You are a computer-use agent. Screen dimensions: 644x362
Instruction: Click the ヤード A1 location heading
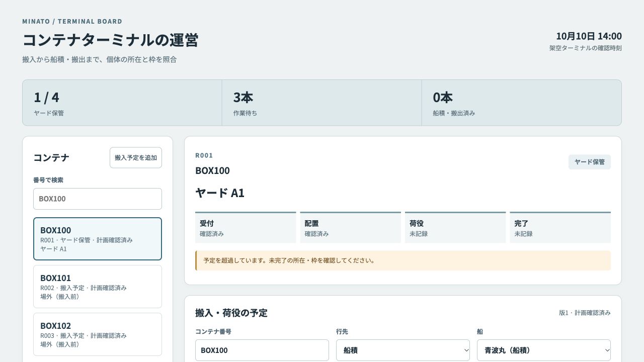220,193
